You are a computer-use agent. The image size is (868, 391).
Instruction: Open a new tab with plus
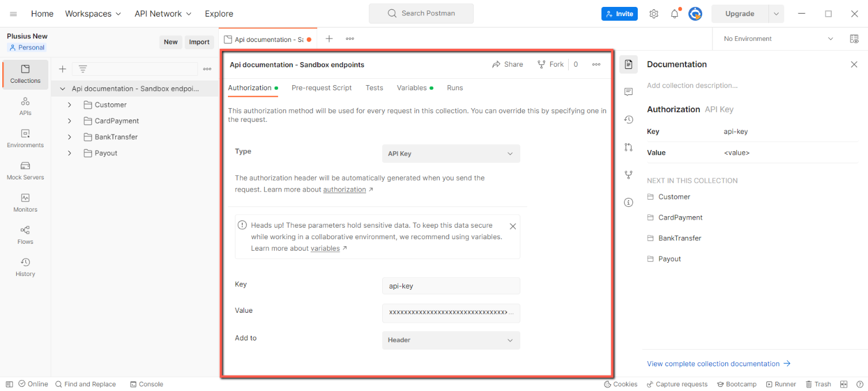[x=329, y=39]
